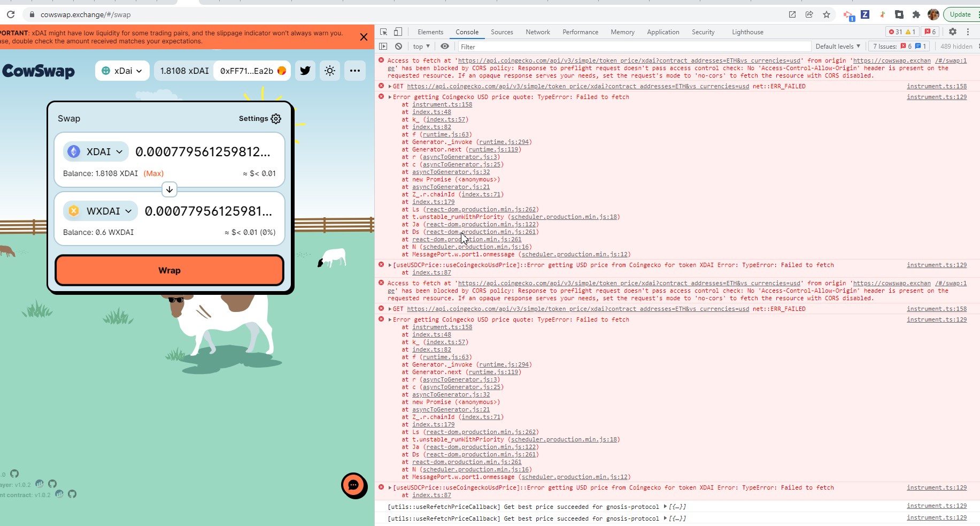This screenshot has height=526, width=980.
Task: Open CowSwap Twitter link icon
Action: point(305,71)
